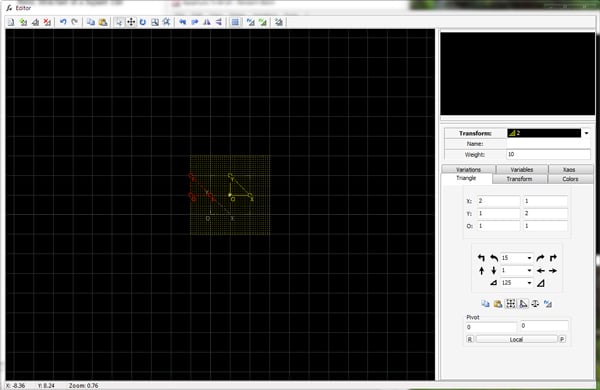
Task: Click the R button beside Local to reset pivot
Action: pyautogui.click(x=470, y=339)
